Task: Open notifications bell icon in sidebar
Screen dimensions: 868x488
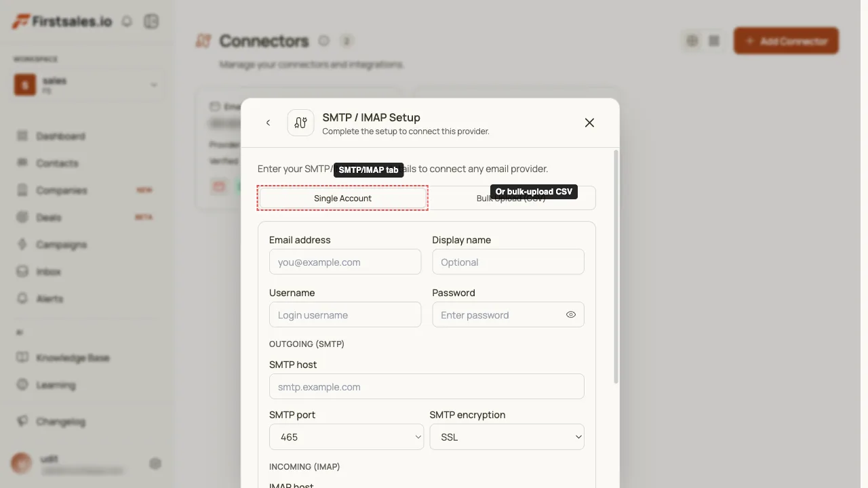Action: pyautogui.click(x=127, y=22)
